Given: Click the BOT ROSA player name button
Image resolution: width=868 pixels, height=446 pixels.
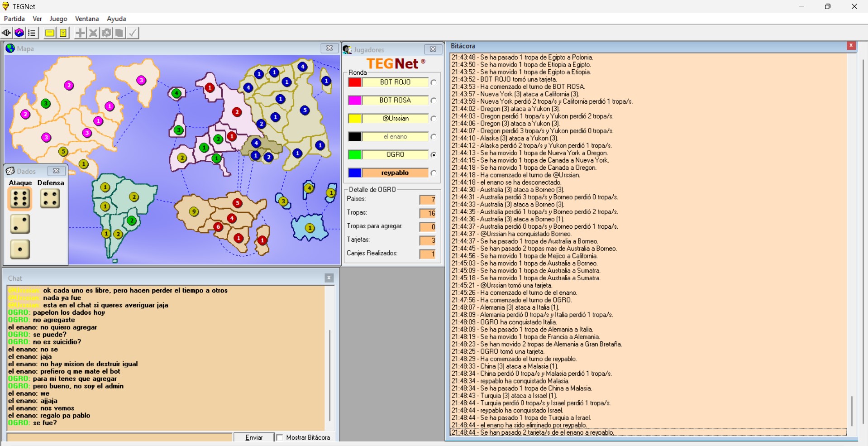Looking at the screenshot, I should 395,101.
